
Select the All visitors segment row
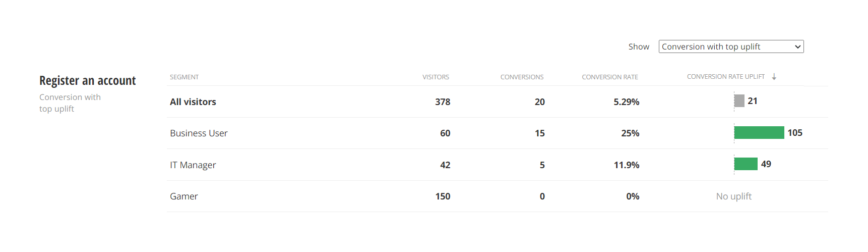[193, 102]
